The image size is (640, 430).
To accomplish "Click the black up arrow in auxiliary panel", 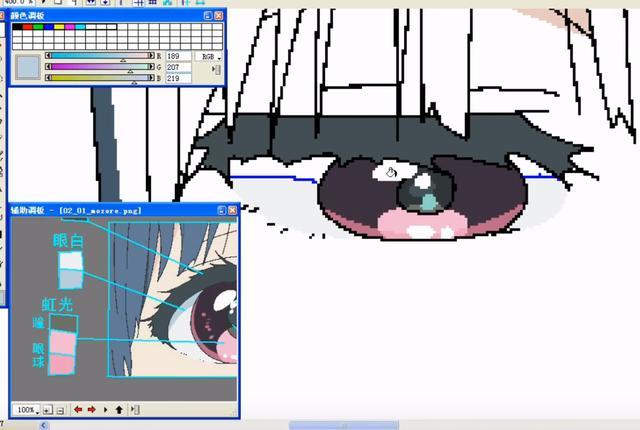I will [x=119, y=409].
